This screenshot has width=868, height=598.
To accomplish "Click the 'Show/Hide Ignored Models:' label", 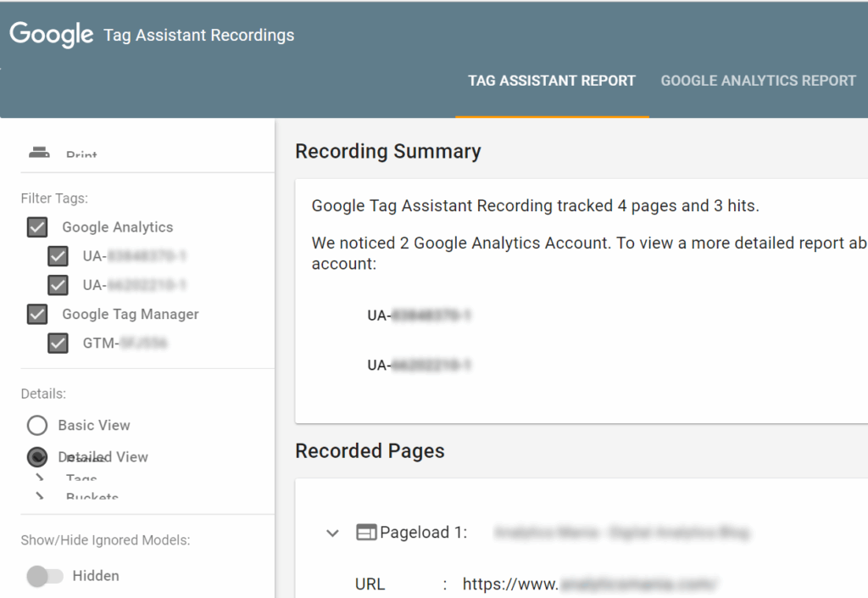I will tap(105, 539).
